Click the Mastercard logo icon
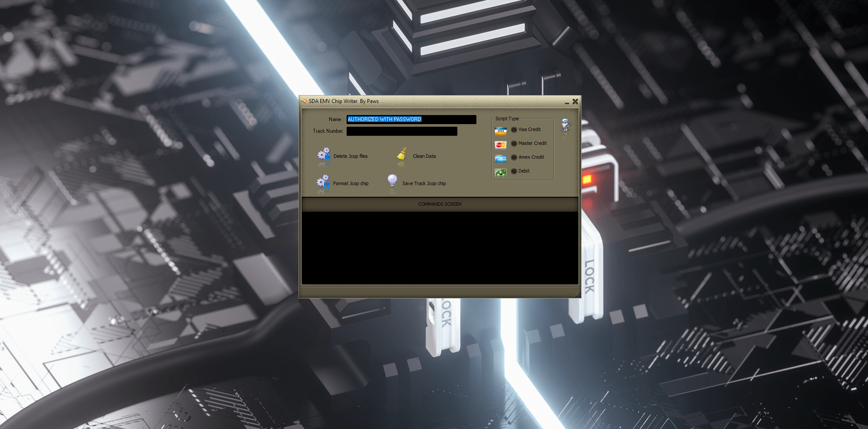Viewport: 868px width, 429px height. (x=501, y=145)
